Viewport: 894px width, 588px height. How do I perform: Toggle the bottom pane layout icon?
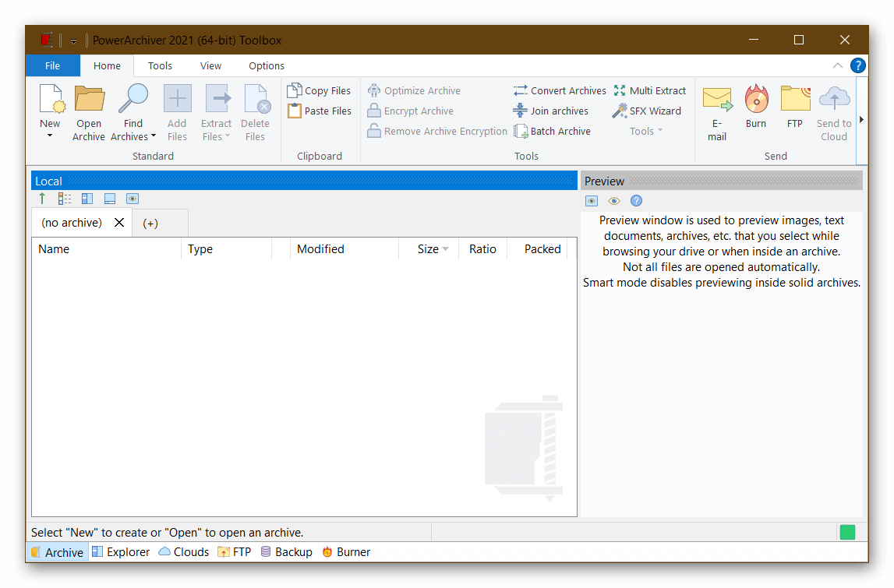(110, 199)
